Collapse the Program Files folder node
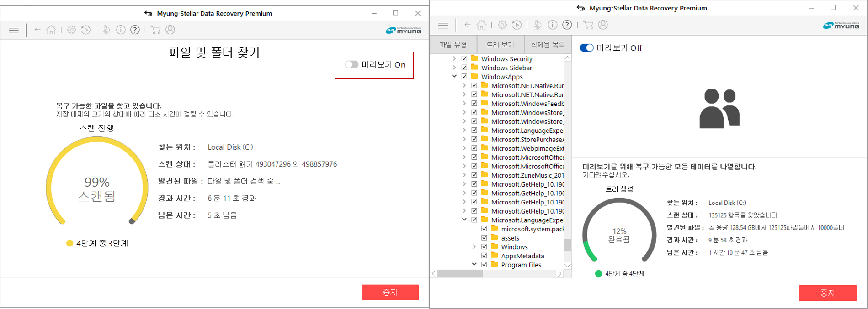The image size is (868, 309). pyautogui.click(x=474, y=265)
